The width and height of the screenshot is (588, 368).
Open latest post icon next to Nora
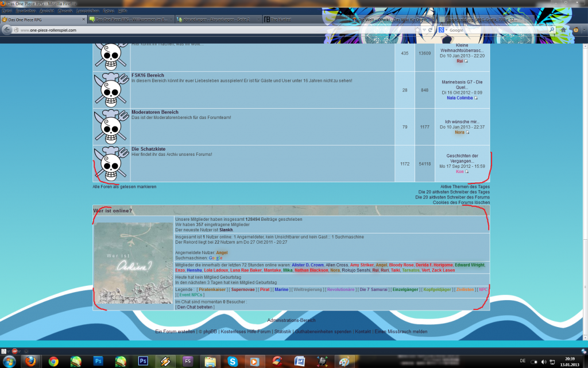(467, 133)
